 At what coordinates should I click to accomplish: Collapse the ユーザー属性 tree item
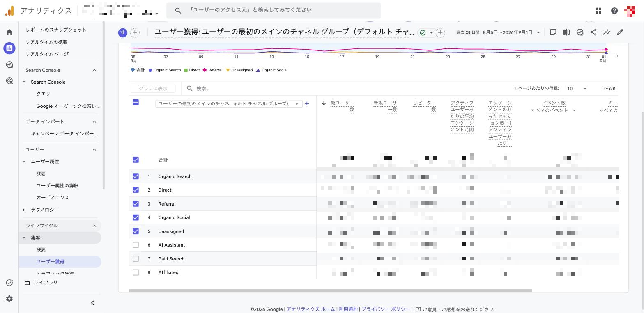point(24,162)
